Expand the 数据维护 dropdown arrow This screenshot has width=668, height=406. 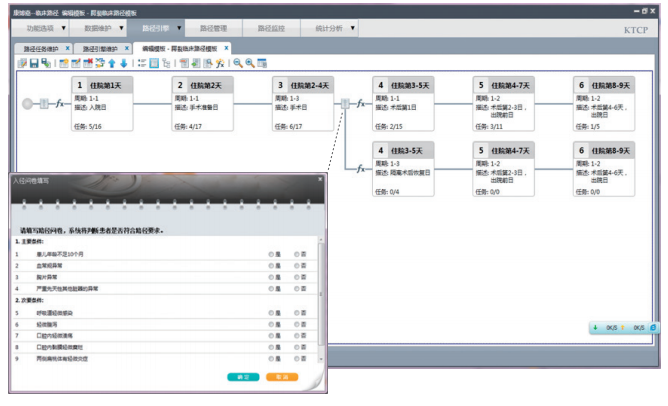pos(133,29)
